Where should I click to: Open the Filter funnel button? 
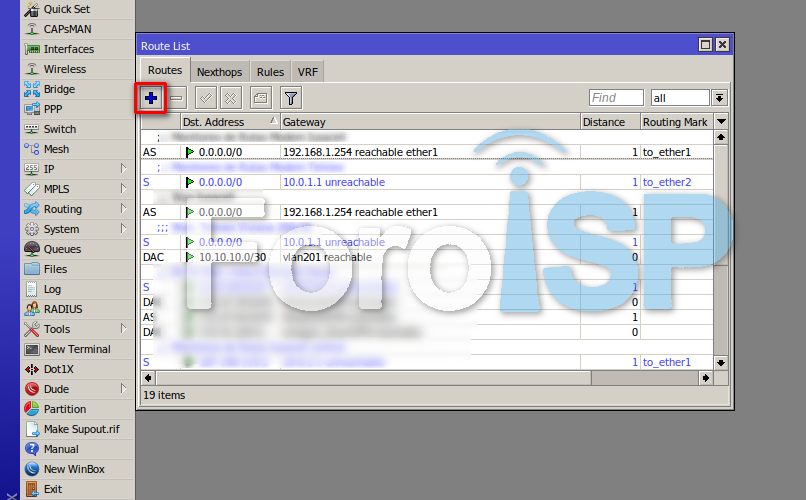click(x=291, y=98)
